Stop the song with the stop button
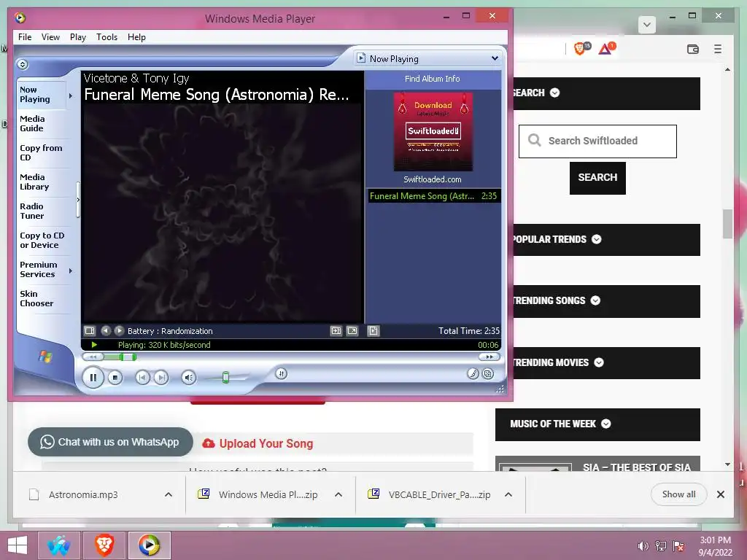This screenshot has width=747, height=560. [x=115, y=378]
